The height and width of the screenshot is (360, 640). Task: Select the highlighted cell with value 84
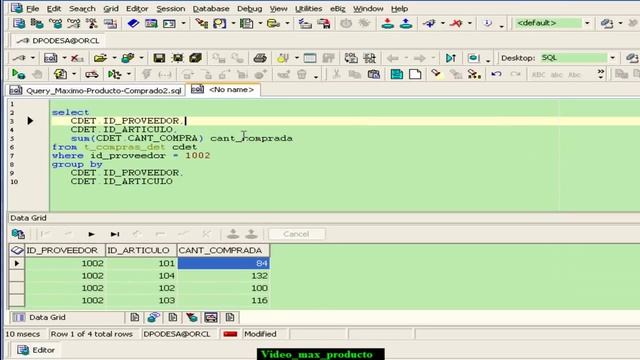pos(223,263)
